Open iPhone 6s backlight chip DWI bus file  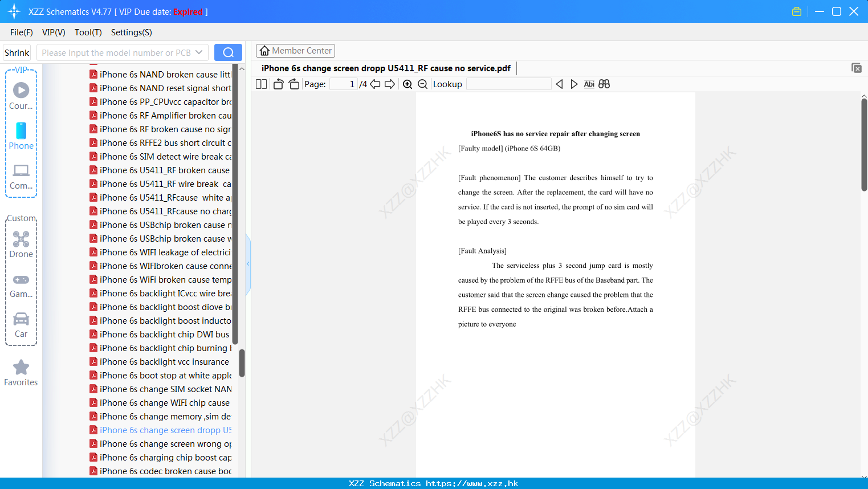(x=161, y=335)
